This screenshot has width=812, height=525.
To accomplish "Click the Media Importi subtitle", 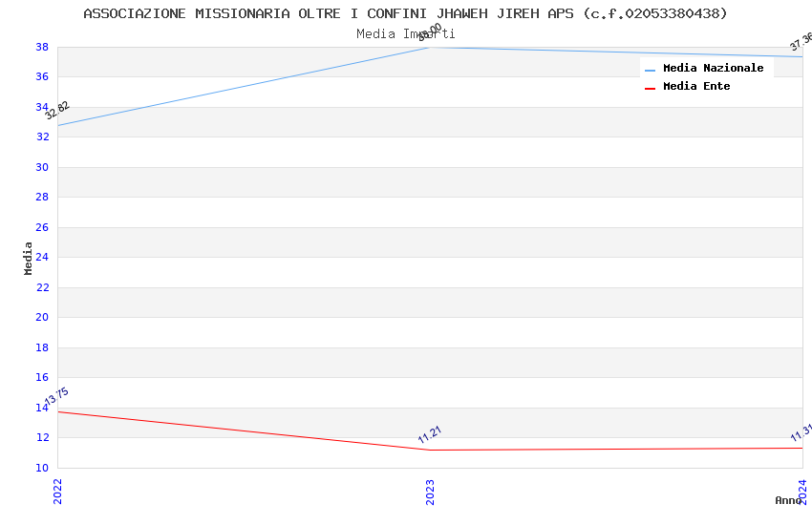I will (405, 34).
